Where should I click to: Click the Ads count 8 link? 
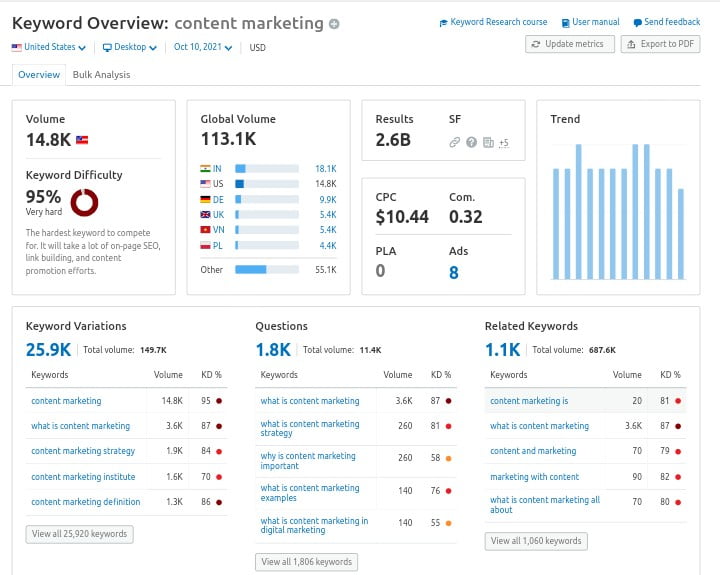coord(453,272)
